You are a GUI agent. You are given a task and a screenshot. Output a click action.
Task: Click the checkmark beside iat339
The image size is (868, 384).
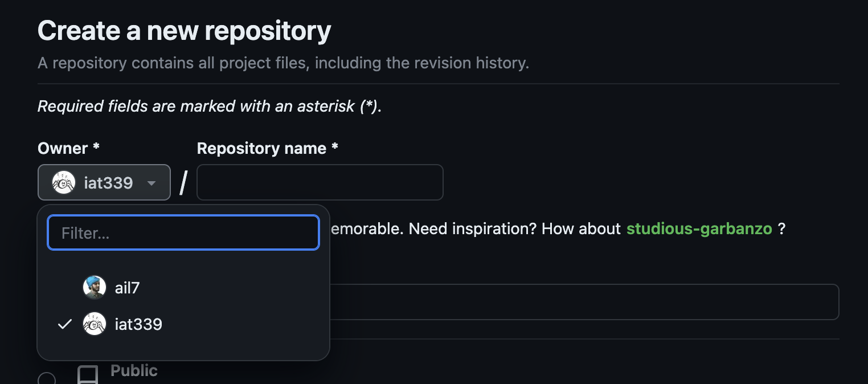click(x=64, y=324)
